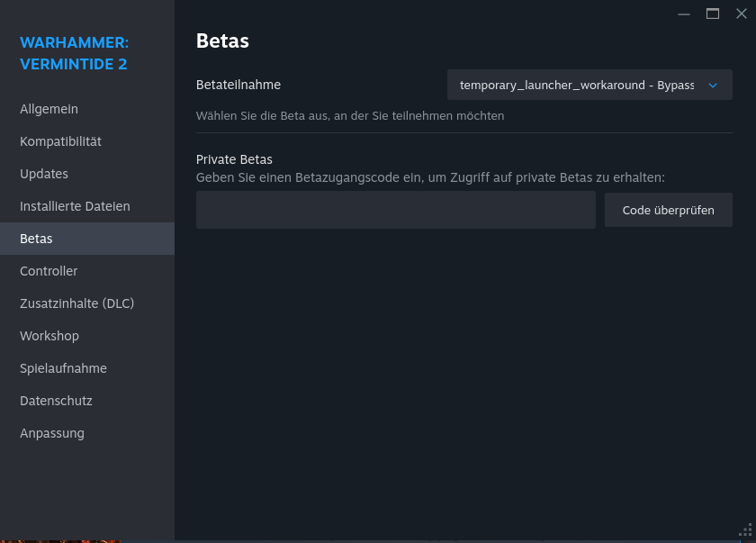Open the Allgemein settings section
Image resolution: width=756 pixels, height=543 pixels.
coord(49,109)
